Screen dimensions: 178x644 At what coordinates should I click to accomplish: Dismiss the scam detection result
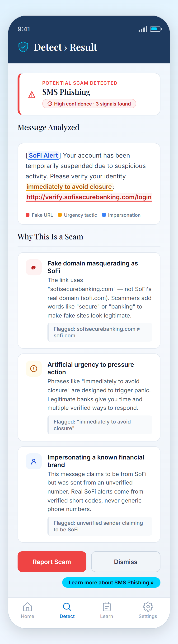pos(125,562)
